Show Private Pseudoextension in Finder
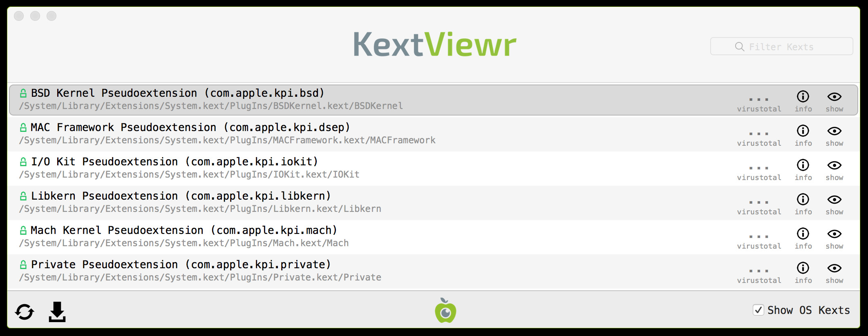 pyautogui.click(x=834, y=272)
